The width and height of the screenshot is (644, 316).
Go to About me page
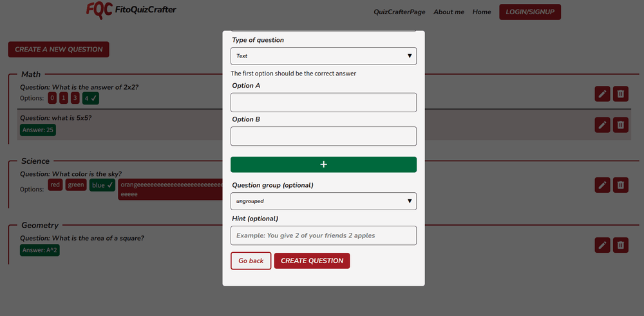[x=449, y=12]
